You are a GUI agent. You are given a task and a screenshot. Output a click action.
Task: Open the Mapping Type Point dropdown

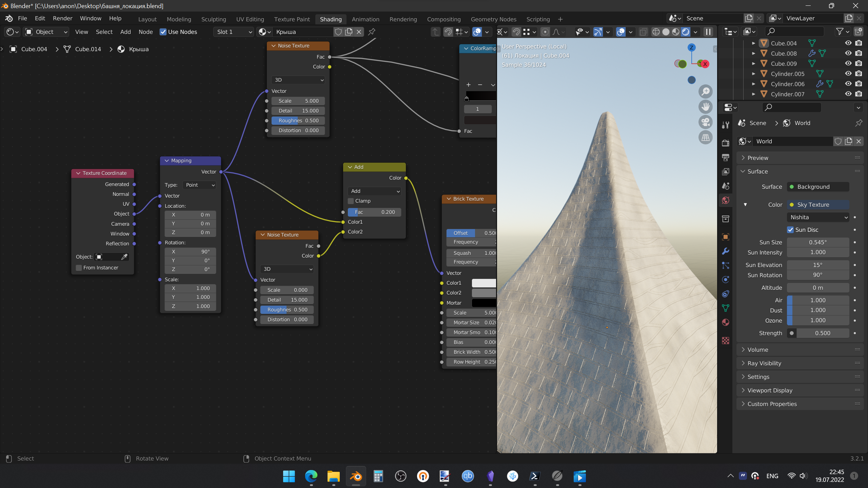[199, 185]
